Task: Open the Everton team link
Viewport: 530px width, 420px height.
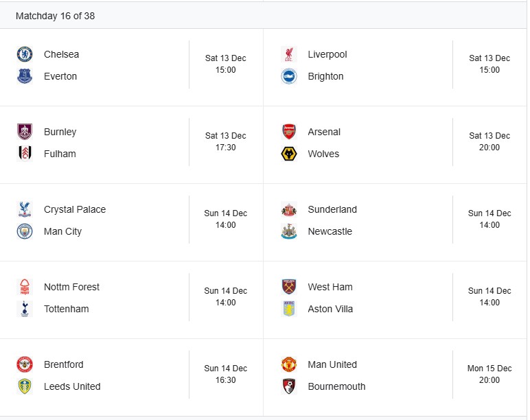Action: 60,76
